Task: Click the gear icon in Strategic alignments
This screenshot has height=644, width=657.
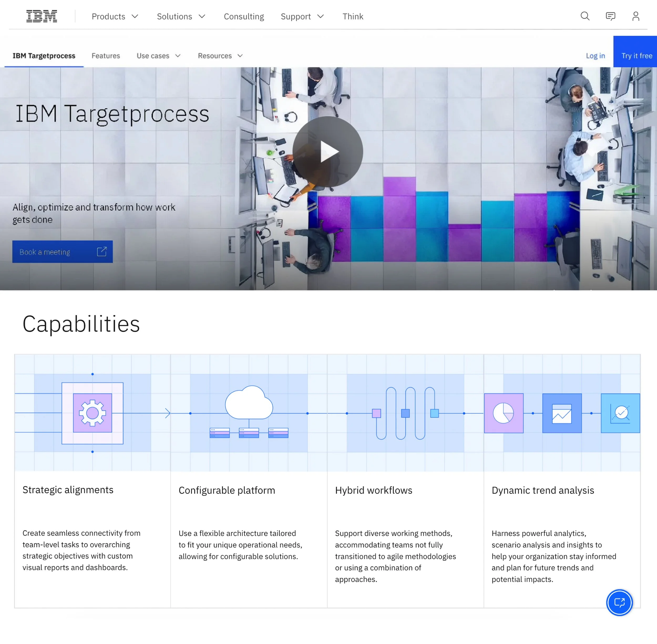Action: (92, 413)
